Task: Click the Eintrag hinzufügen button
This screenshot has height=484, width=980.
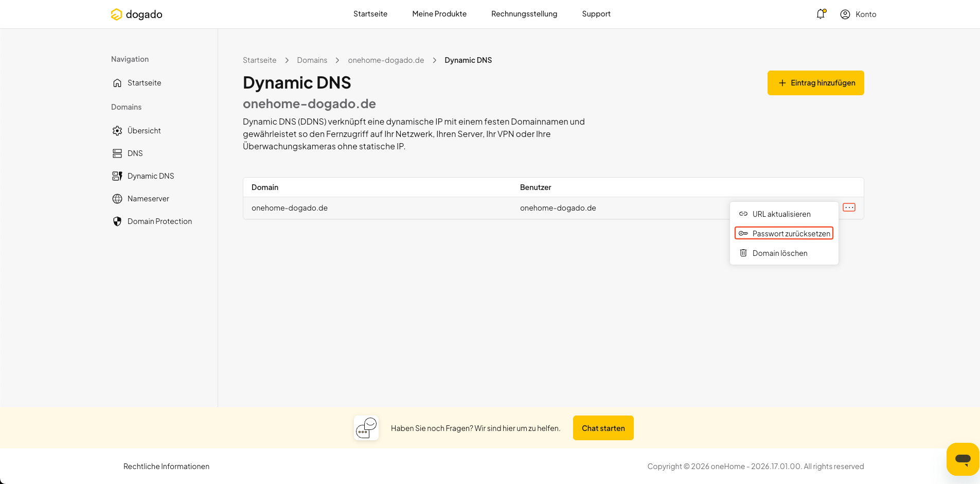Action: (816, 83)
